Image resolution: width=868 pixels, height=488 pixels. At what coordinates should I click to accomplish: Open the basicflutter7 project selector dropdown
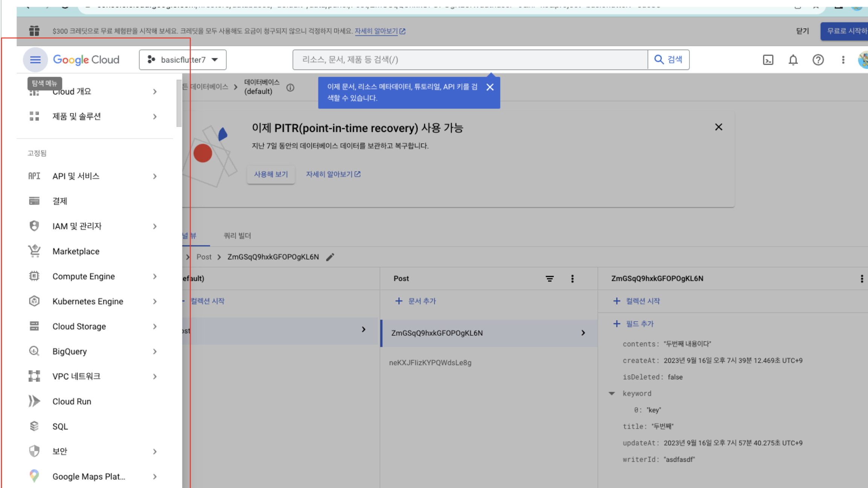pyautogui.click(x=183, y=60)
